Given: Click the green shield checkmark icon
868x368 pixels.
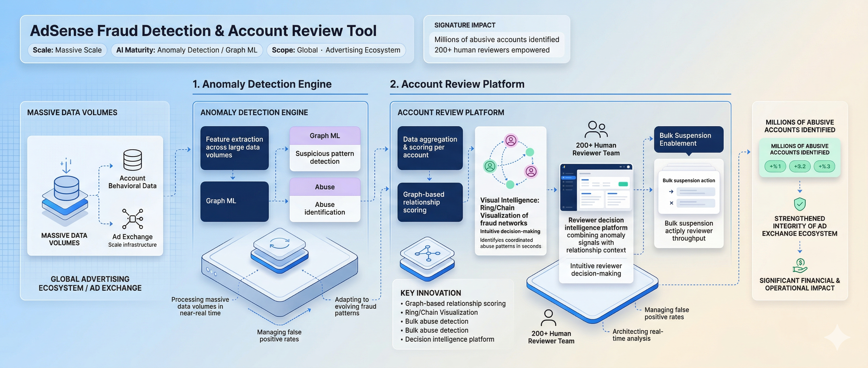Looking at the screenshot, I should coord(800,204).
